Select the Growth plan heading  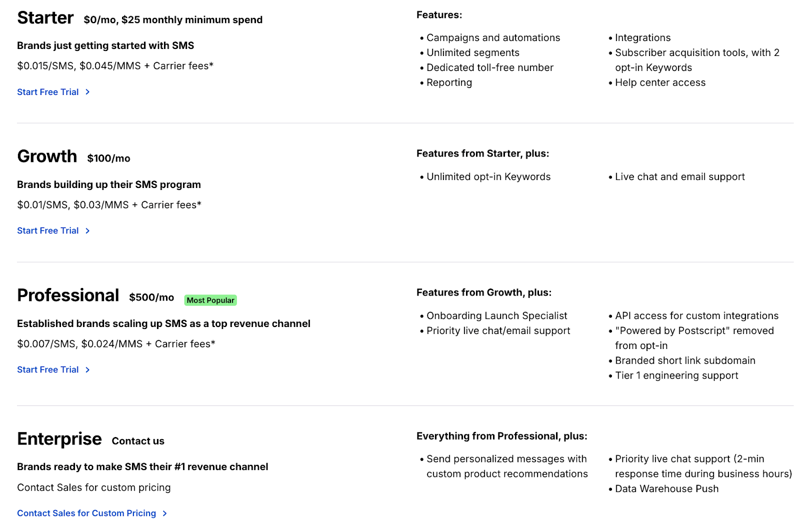tap(47, 156)
